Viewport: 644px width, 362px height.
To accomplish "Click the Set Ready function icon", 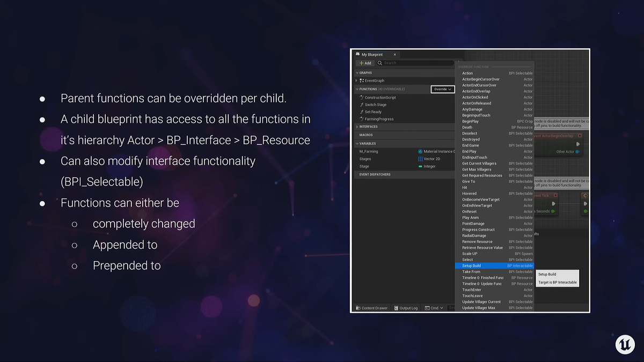I will [362, 112].
